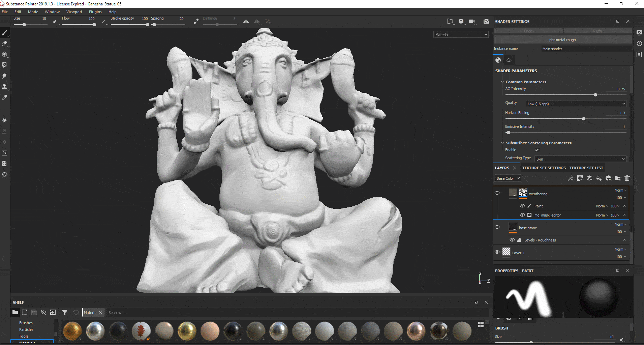Select the Paint brush tool
The image size is (644, 345).
tap(5, 33)
